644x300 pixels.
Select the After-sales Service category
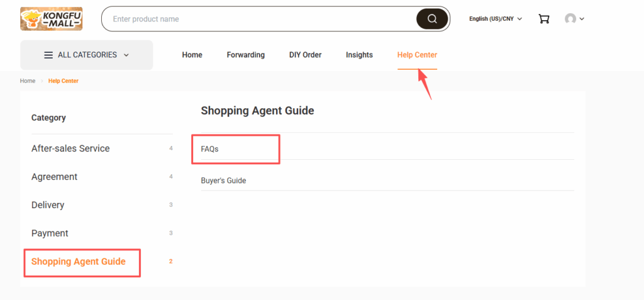70,148
